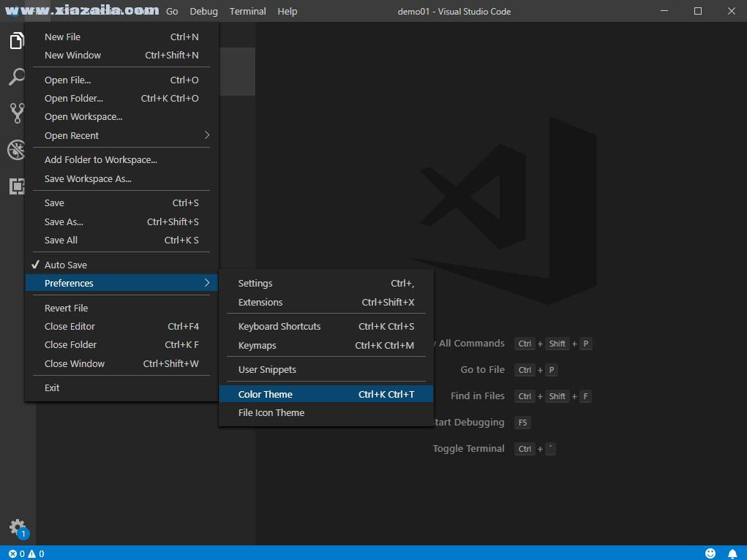Click Exit in the File menu
This screenshot has width=747, height=560.
click(x=121, y=387)
